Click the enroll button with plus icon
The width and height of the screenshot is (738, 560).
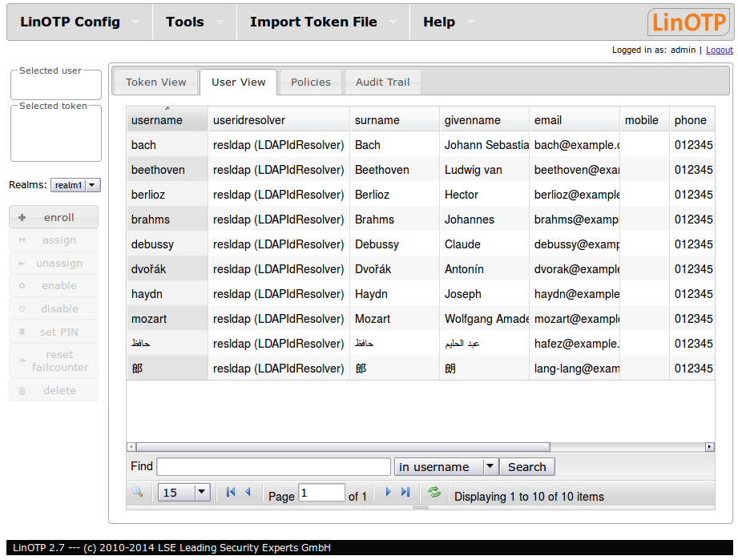point(54,217)
